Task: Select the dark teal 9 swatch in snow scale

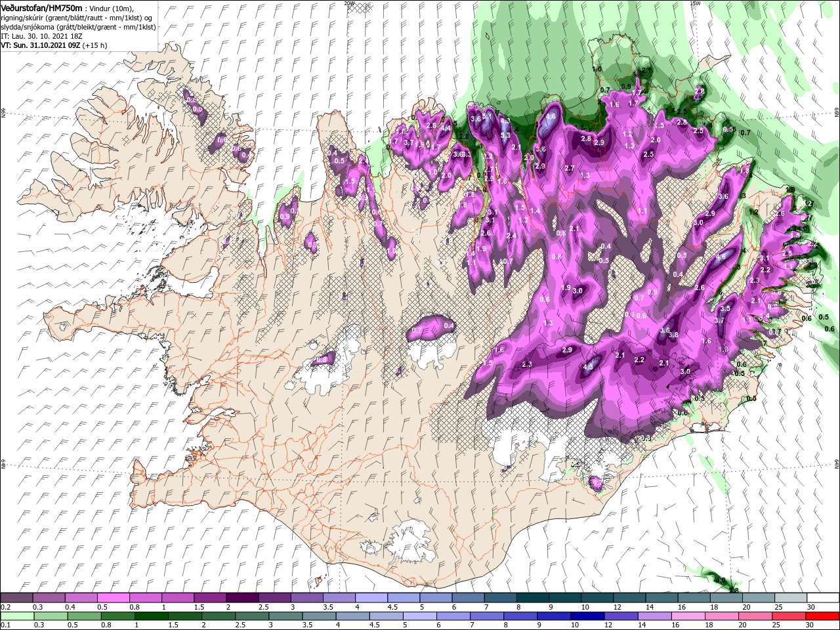Action: coord(564,598)
